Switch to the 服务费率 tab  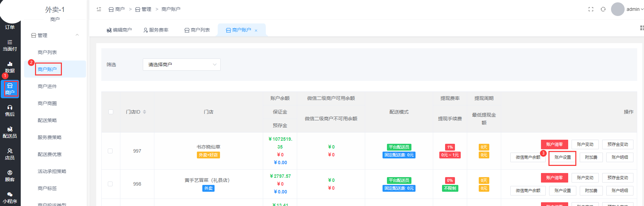pos(156,30)
